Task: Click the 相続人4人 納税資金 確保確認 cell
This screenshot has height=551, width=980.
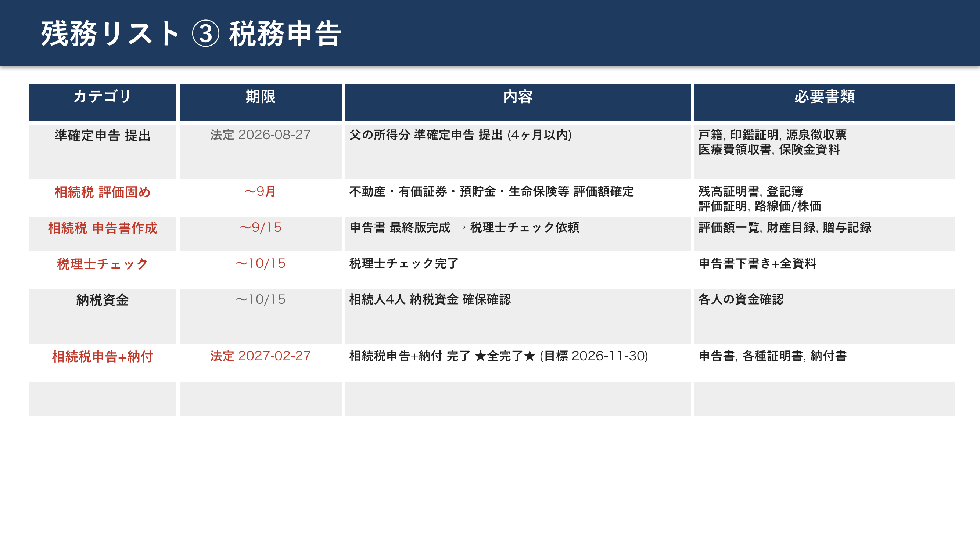Action: (x=430, y=299)
